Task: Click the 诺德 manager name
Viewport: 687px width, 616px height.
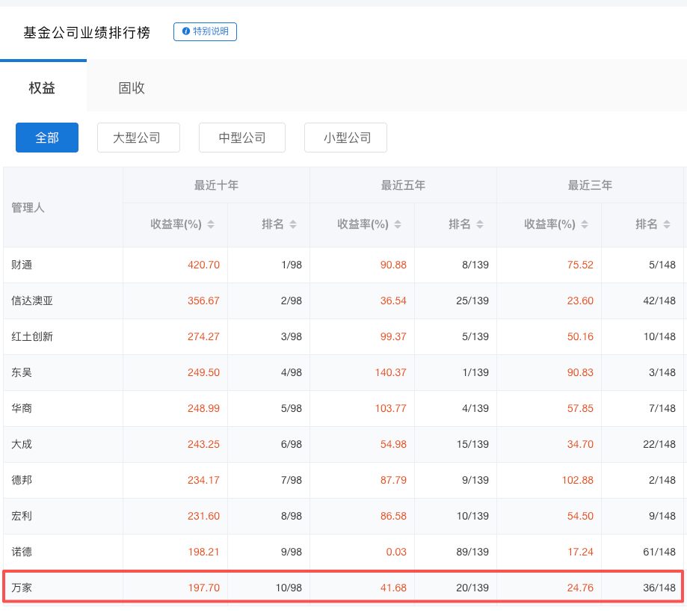Action: [22, 552]
